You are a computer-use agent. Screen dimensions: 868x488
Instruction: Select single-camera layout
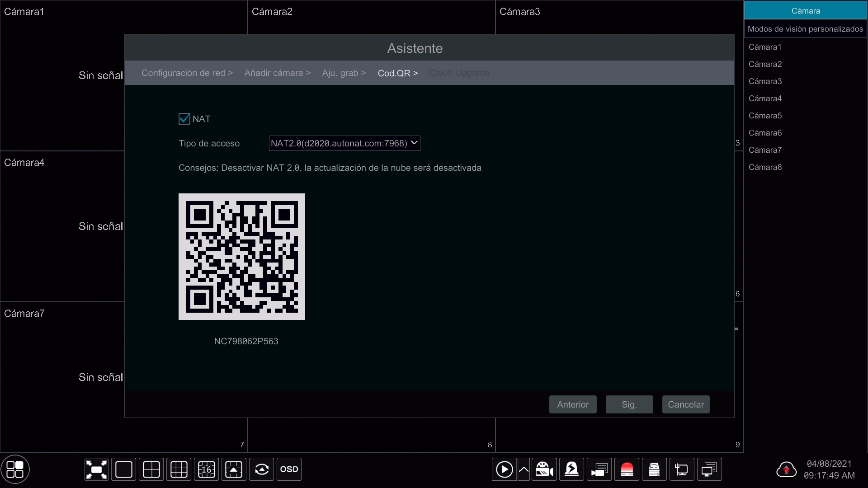pos(124,469)
